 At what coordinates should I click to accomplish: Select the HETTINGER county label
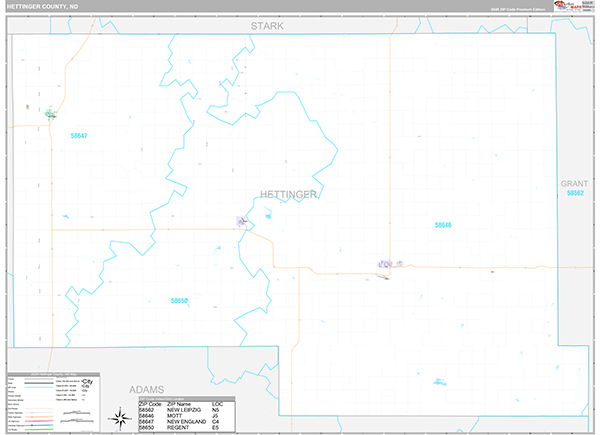288,193
